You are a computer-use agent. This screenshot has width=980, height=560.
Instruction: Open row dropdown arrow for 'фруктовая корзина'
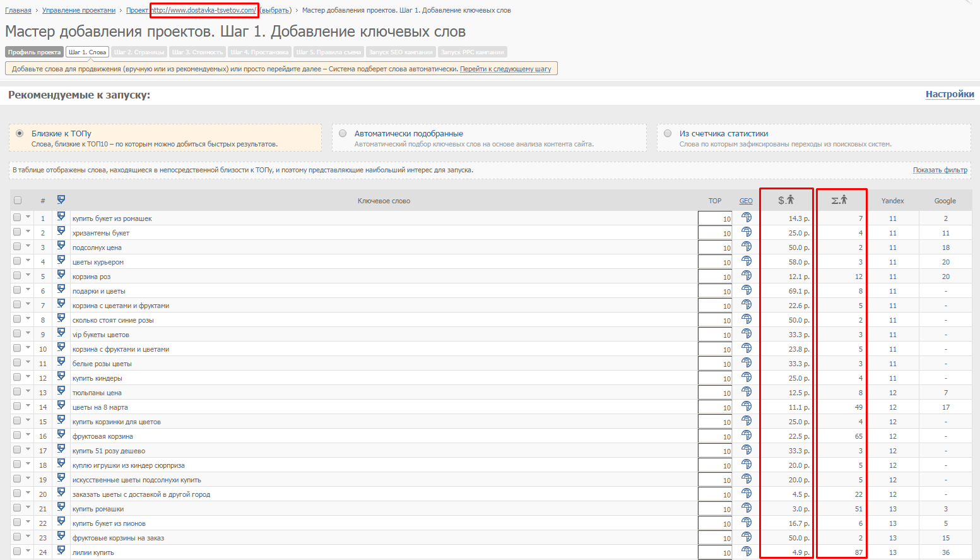(x=28, y=435)
